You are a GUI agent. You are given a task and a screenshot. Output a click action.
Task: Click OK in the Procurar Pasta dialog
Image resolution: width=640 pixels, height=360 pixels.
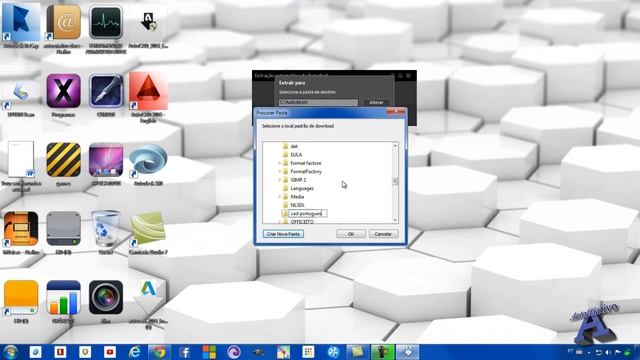tap(351, 234)
